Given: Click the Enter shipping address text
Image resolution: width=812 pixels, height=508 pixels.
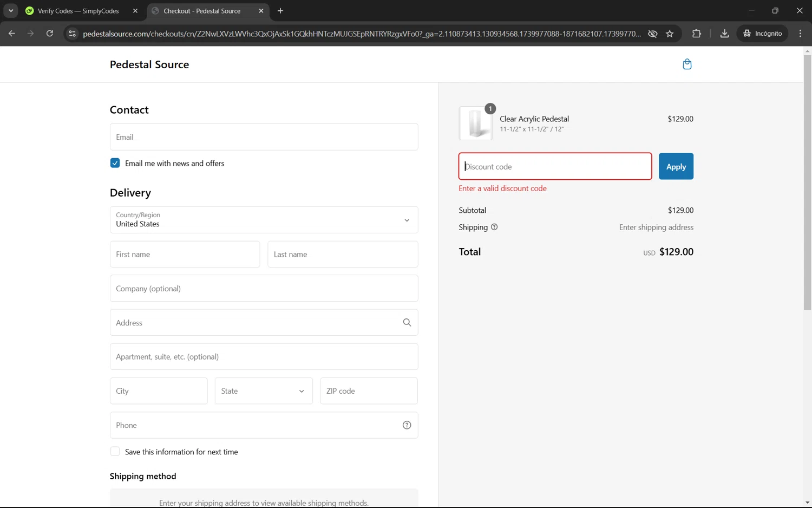Looking at the screenshot, I should pos(656,227).
